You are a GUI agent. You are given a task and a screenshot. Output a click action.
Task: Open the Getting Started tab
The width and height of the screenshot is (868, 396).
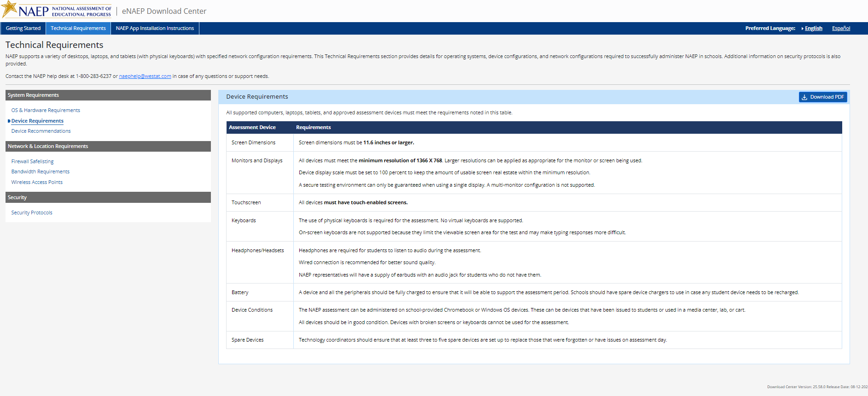[23, 28]
